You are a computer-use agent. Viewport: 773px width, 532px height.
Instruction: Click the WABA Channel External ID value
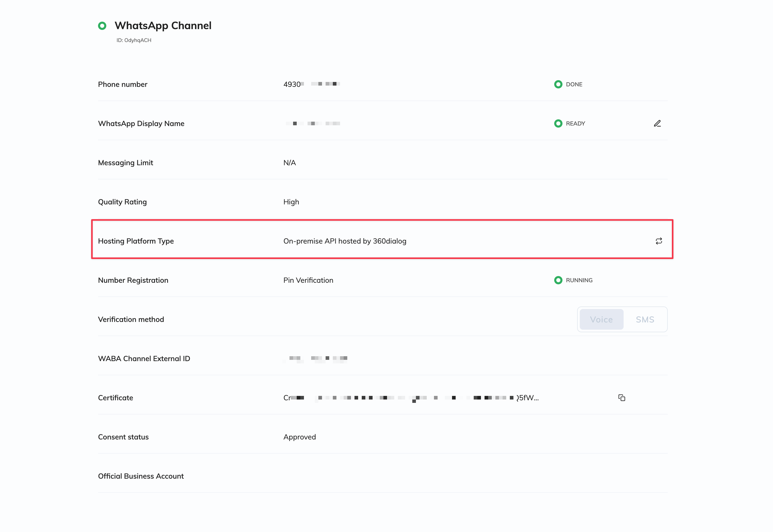(x=315, y=359)
